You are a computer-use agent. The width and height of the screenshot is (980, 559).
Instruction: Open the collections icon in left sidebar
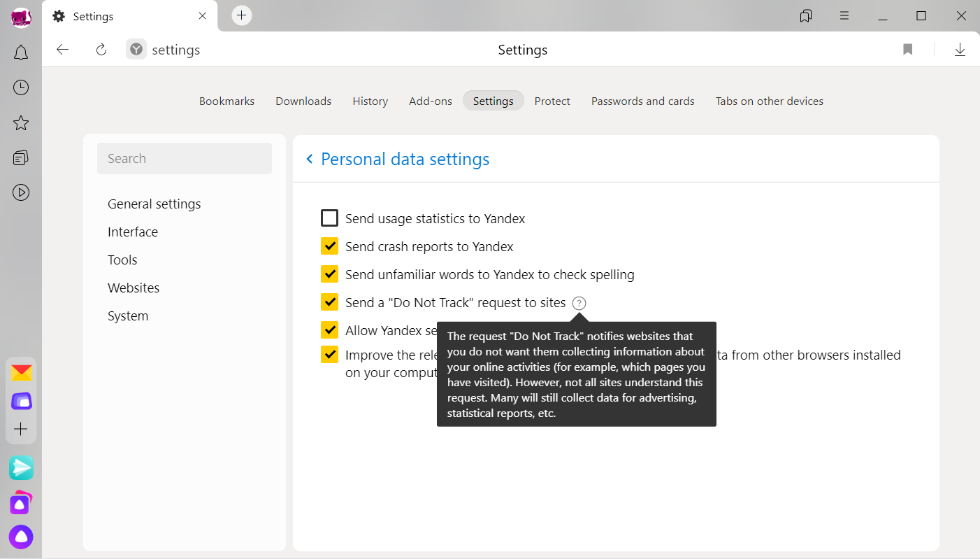(21, 158)
